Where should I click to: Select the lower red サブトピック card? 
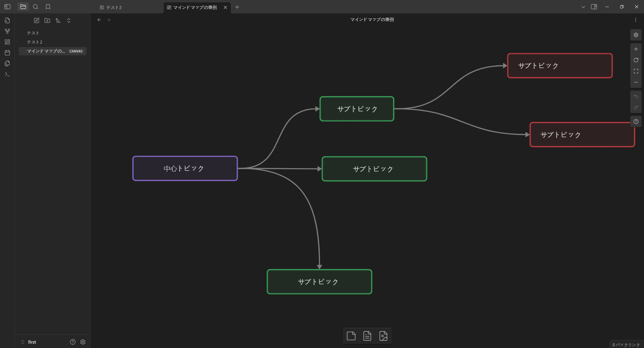582,135
